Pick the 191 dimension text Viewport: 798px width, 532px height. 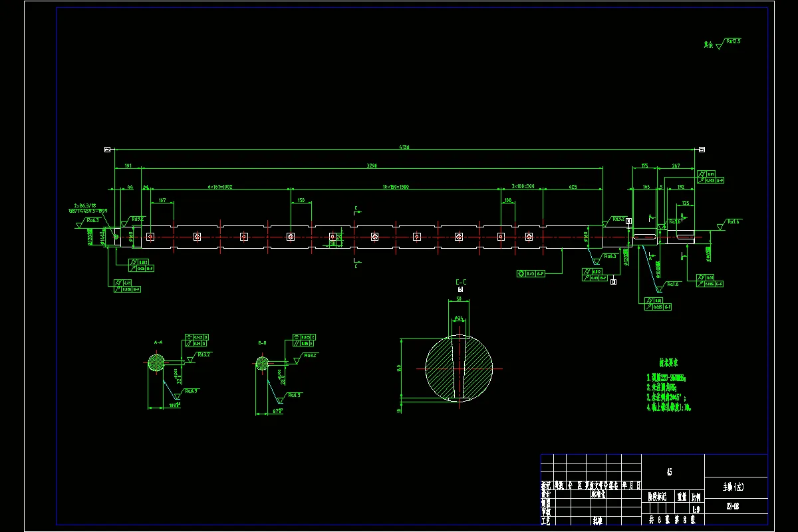(128, 166)
